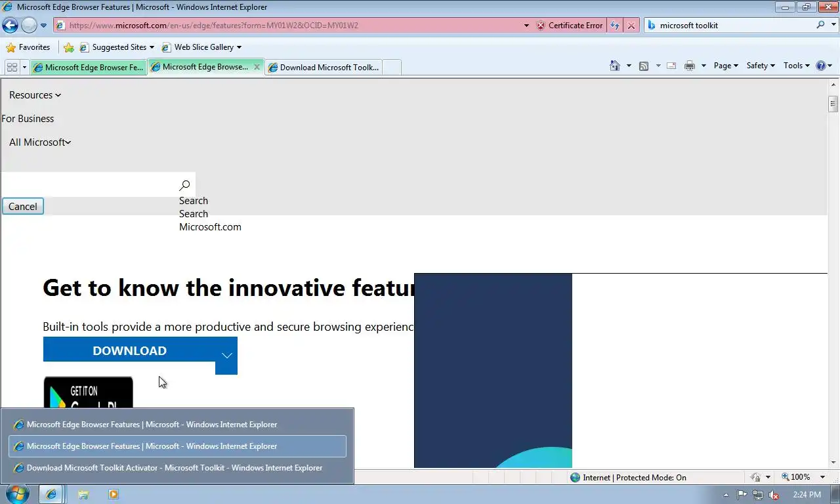Click the 100% zoom level button

pyautogui.click(x=795, y=477)
